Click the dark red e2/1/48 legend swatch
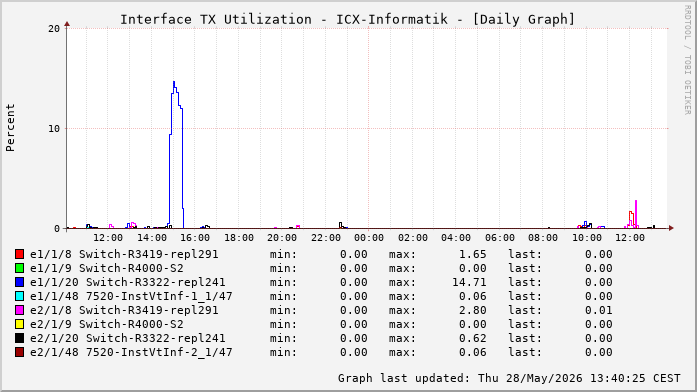The image size is (697, 392). point(19,352)
